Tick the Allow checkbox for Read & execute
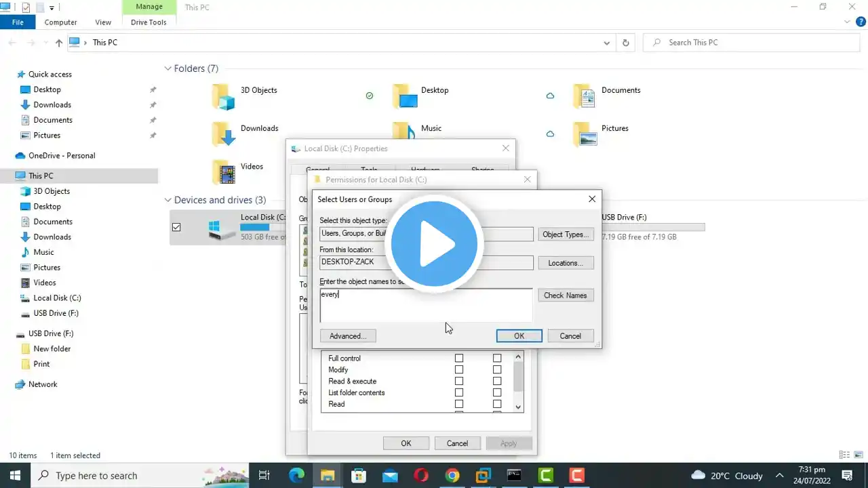Viewport: 868px width, 488px height. tap(459, 382)
